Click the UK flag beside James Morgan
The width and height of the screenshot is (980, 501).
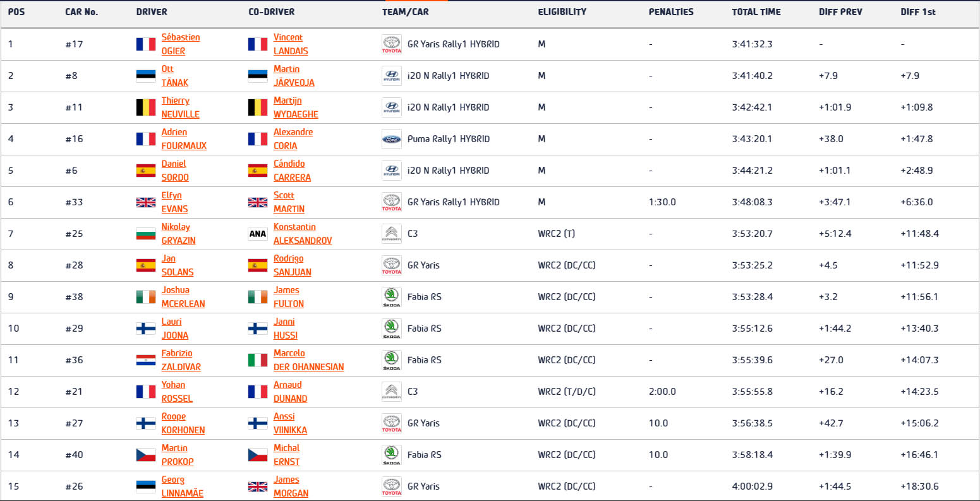point(258,486)
